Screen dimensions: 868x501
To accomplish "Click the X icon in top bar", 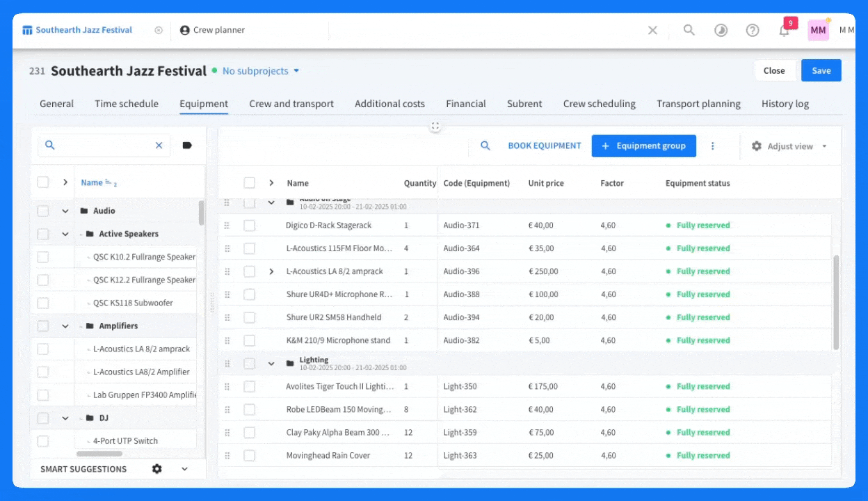I will coord(652,31).
